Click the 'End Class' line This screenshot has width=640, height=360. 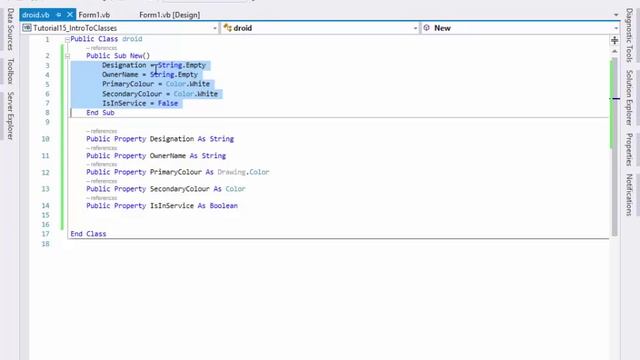[x=88, y=234]
